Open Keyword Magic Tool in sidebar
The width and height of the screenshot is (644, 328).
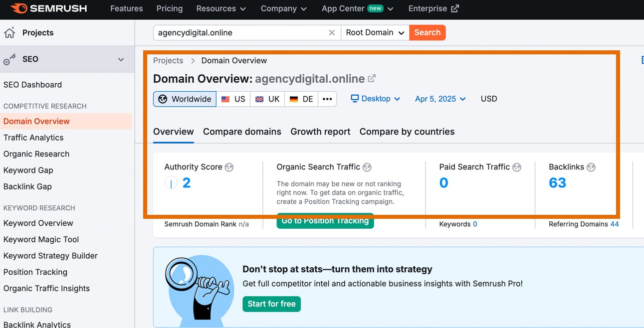pyautogui.click(x=41, y=239)
